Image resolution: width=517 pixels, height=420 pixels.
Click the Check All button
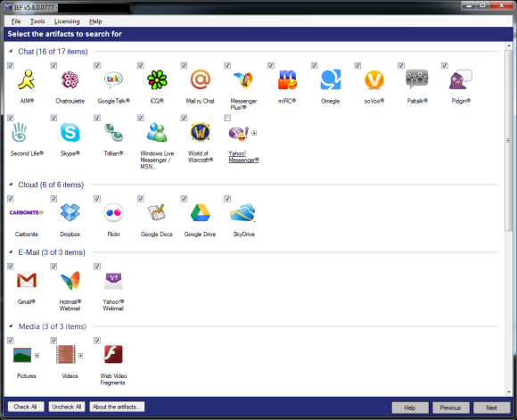(x=26, y=407)
